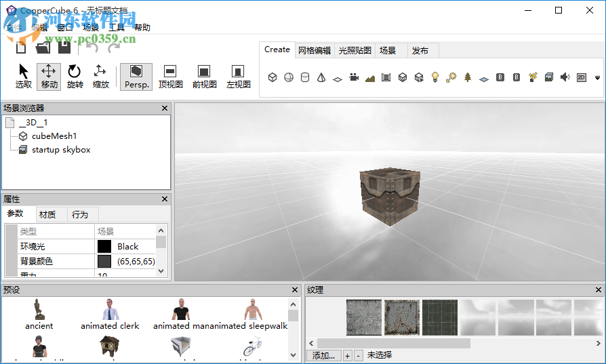Image resolution: width=606 pixels, height=364 pixels.
Task: Open the 场景 menu in menu bar
Action: [90, 27]
